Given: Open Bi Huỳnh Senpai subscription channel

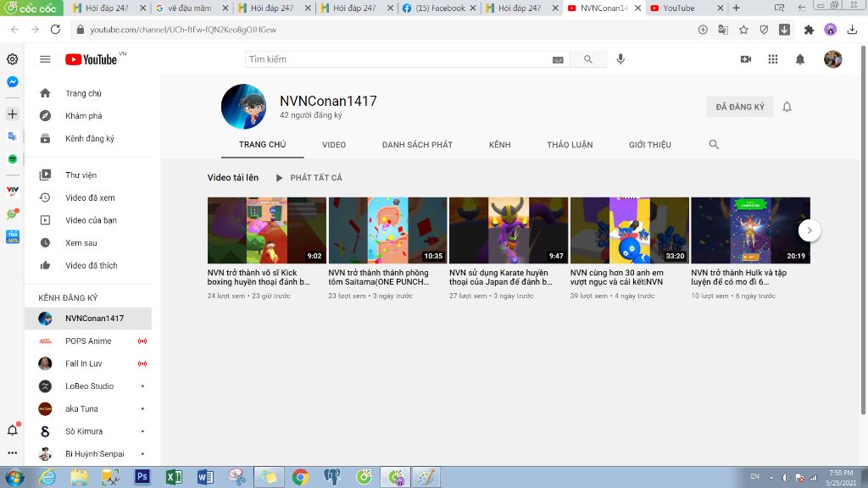Looking at the screenshot, I should [88, 454].
